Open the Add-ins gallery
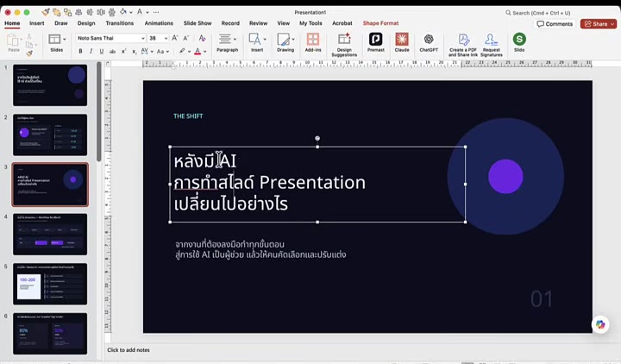Viewport: 621px width, 364px height. tap(313, 42)
